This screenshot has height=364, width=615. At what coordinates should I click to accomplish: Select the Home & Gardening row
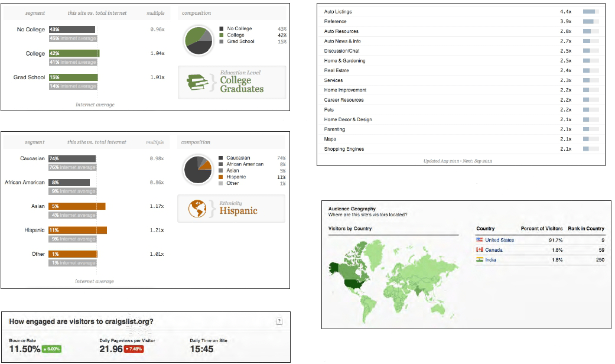point(461,61)
